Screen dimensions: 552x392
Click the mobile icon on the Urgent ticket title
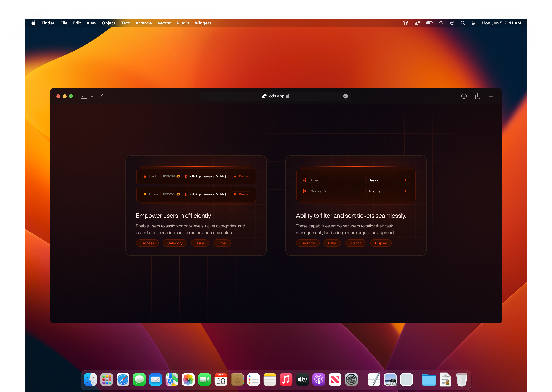pyautogui.click(x=186, y=176)
